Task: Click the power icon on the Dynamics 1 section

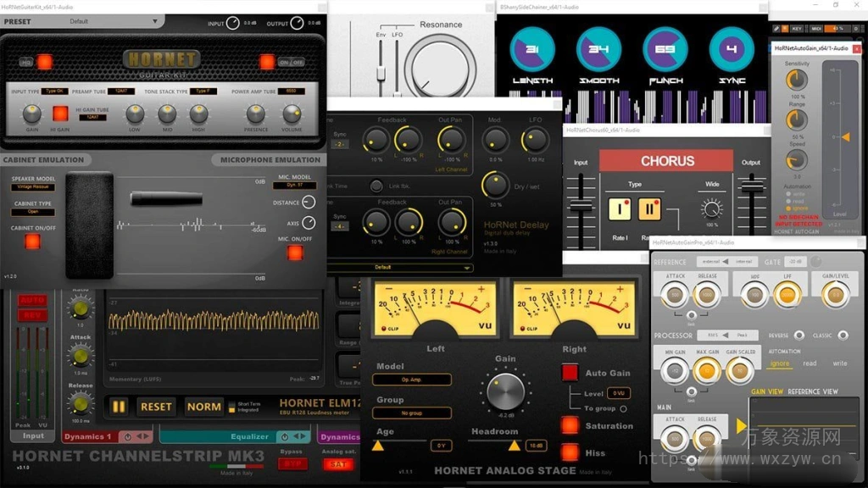Action: (126, 437)
